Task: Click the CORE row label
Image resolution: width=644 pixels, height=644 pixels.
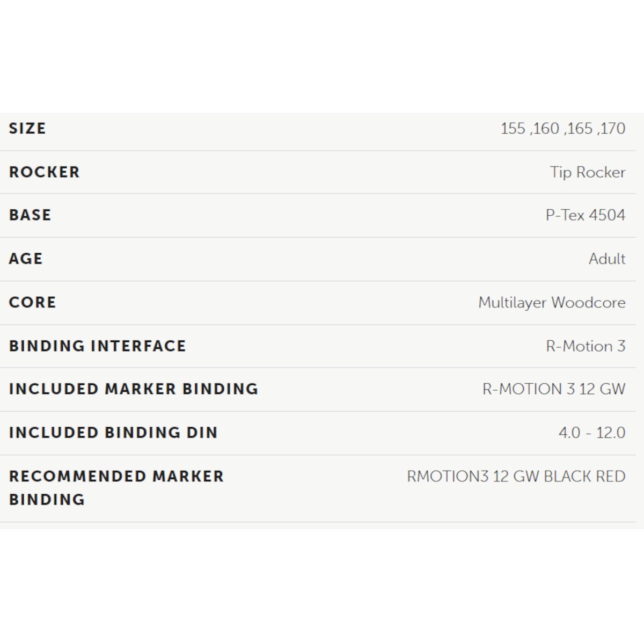Action: (32, 302)
